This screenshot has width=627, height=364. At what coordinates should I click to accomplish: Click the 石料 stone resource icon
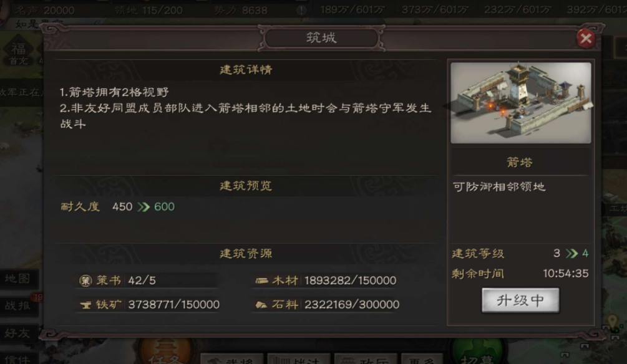point(261,305)
